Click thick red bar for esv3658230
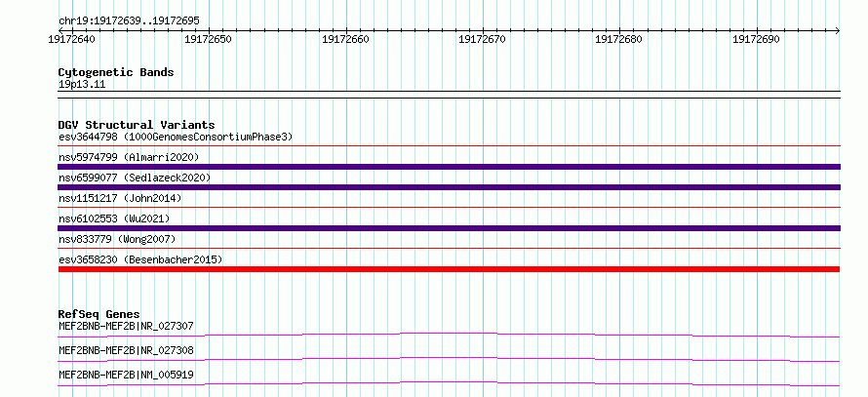This screenshot has width=868, height=397. [449, 269]
